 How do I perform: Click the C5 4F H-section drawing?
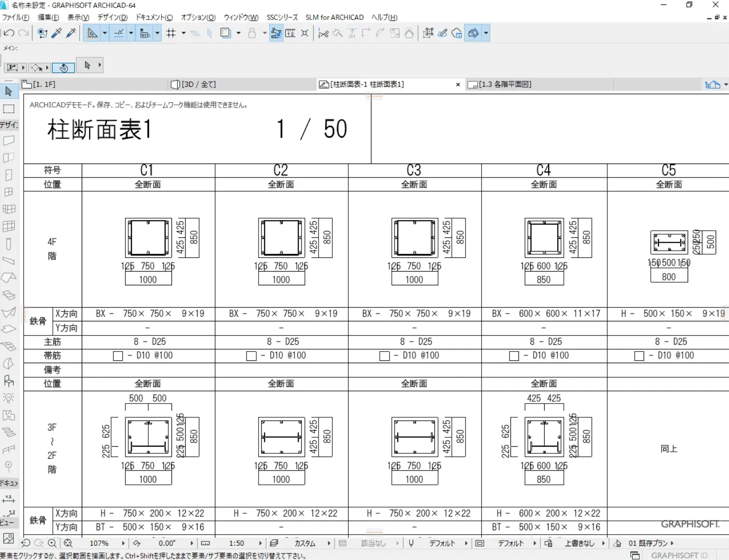tap(669, 243)
